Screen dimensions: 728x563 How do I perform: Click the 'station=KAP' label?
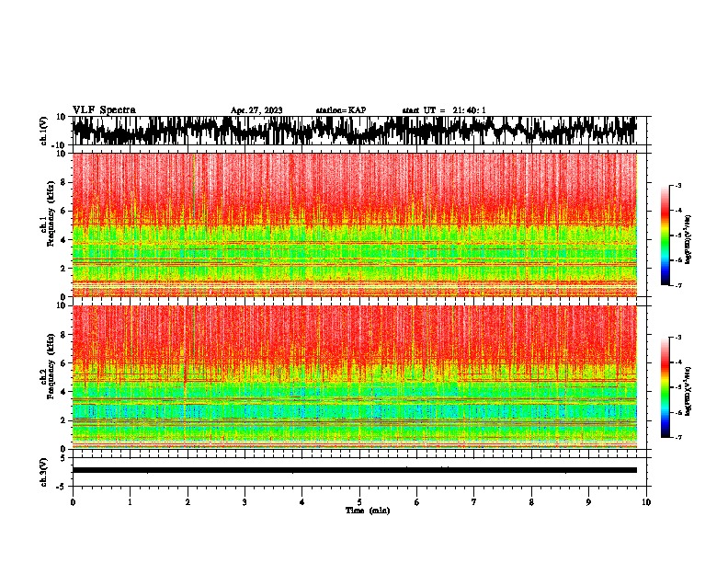[341, 110]
